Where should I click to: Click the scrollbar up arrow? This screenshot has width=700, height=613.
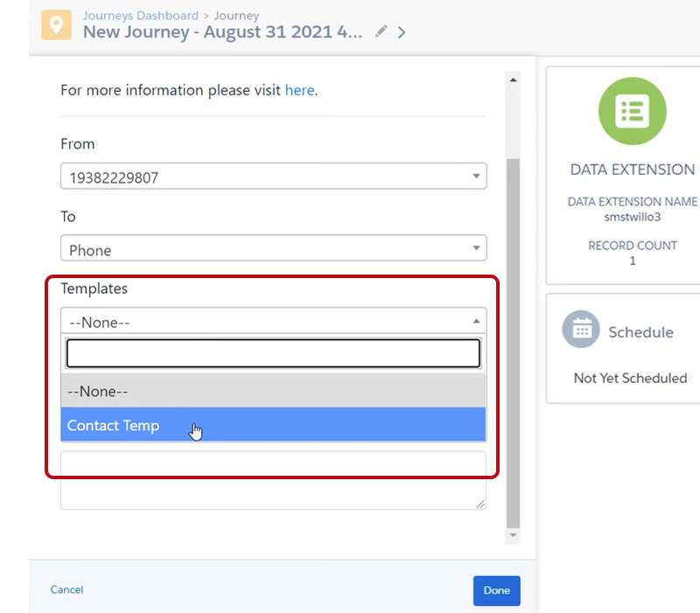[513, 80]
